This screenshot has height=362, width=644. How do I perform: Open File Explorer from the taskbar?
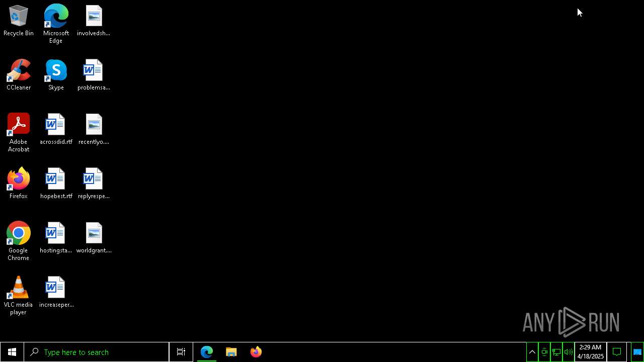[231, 352]
